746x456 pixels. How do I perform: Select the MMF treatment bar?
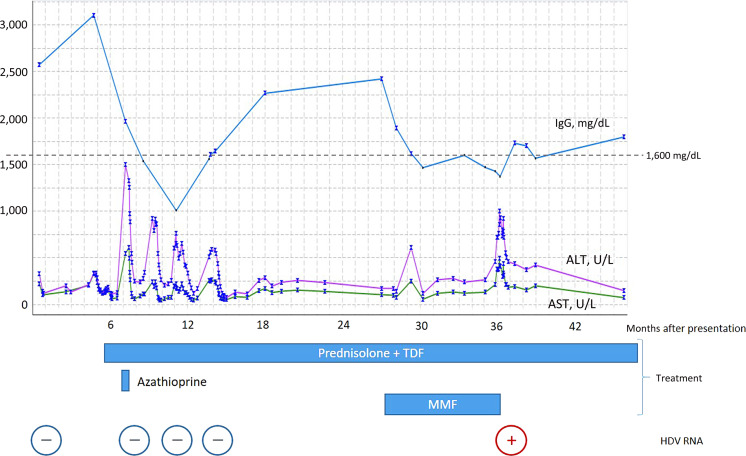pos(442,405)
